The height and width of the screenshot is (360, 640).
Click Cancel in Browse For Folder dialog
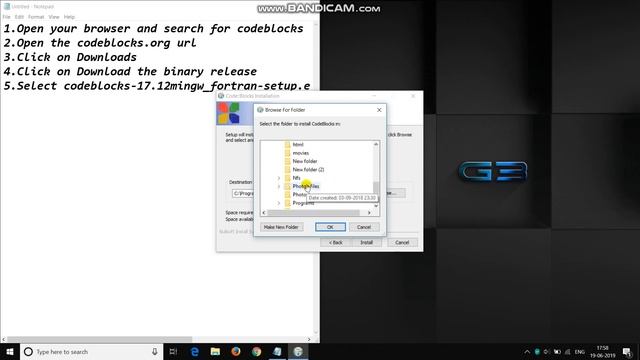(364, 227)
